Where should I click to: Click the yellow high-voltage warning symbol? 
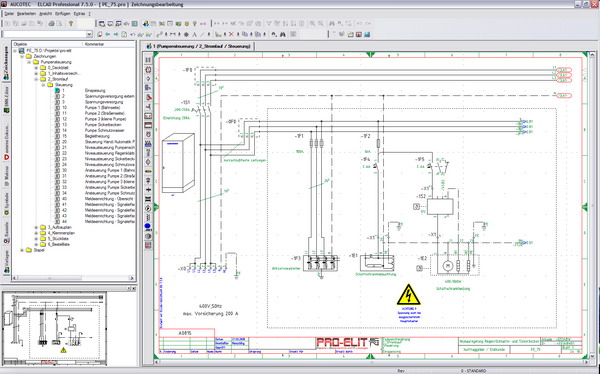(x=409, y=294)
